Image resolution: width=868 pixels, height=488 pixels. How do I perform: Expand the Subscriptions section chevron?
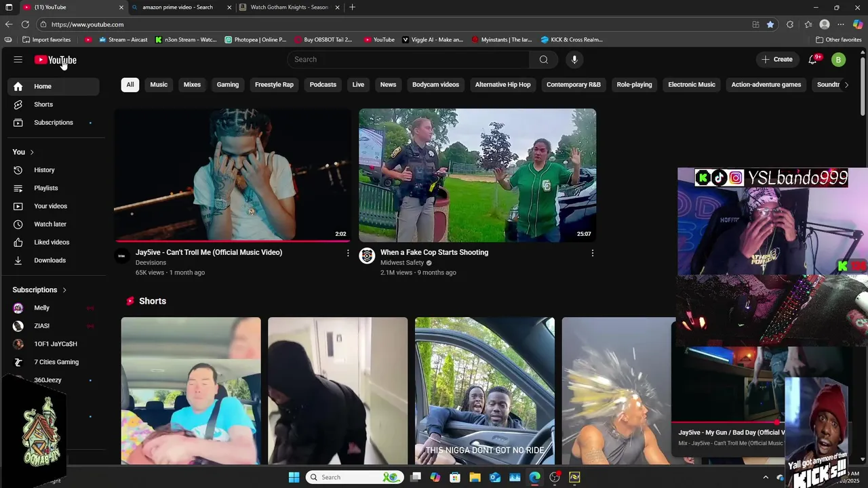[64, 290]
